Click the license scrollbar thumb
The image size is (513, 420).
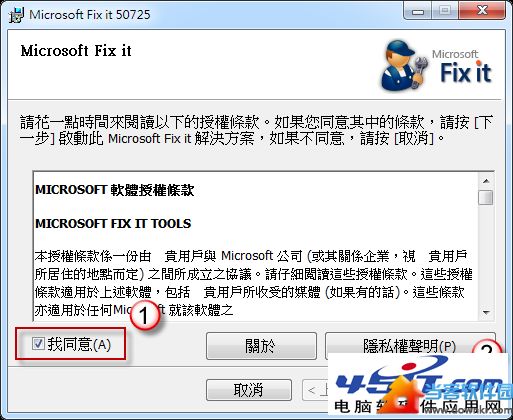pos(486,197)
